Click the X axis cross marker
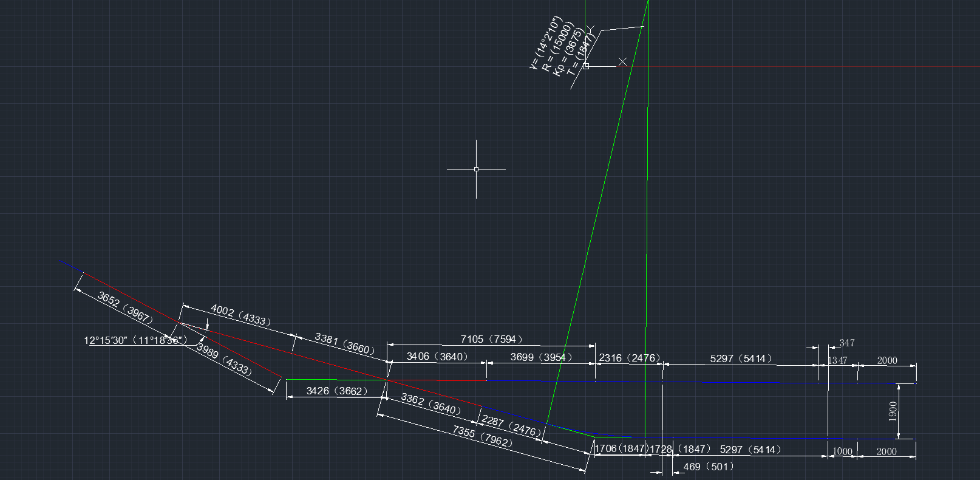 click(x=622, y=62)
